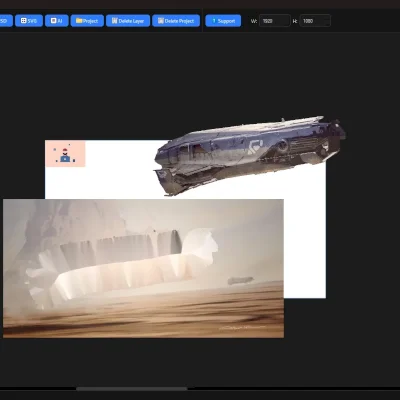Click the trash icon on Delete Layer
This screenshot has width=400, height=400.
(115, 21)
